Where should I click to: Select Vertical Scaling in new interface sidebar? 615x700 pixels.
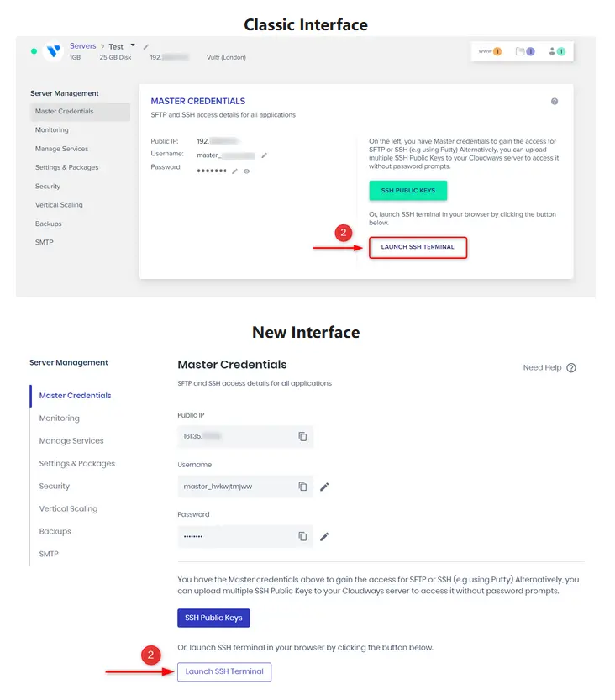68,508
